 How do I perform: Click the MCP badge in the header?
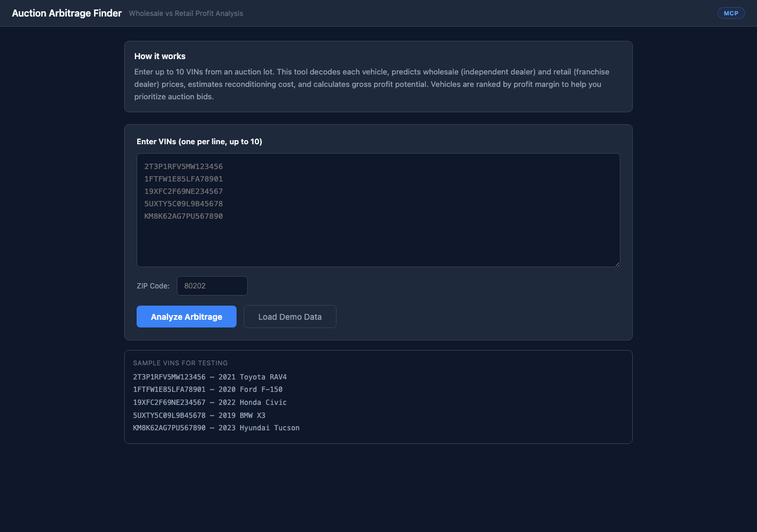[x=731, y=12]
